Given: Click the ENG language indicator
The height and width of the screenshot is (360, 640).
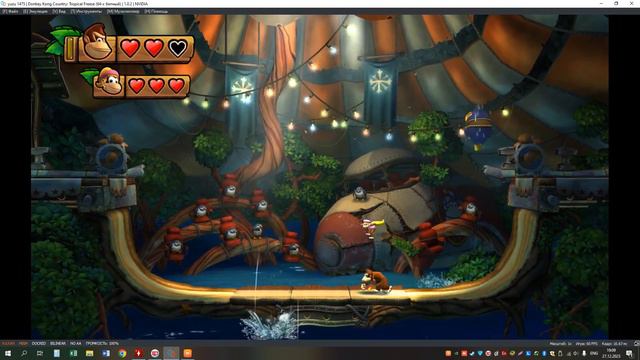Looking at the screenshot, I should click(x=594, y=353).
